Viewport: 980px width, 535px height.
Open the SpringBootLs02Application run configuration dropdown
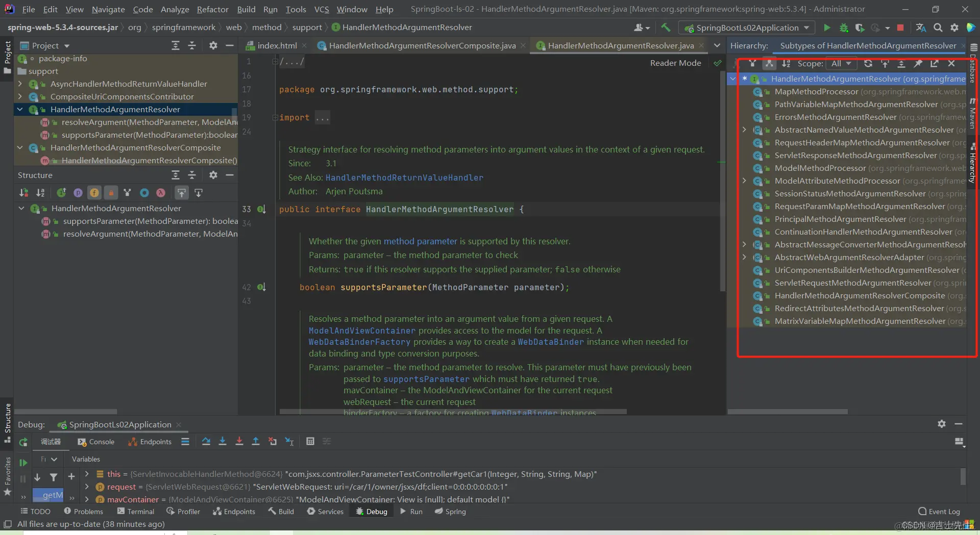pyautogui.click(x=746, y=28)
